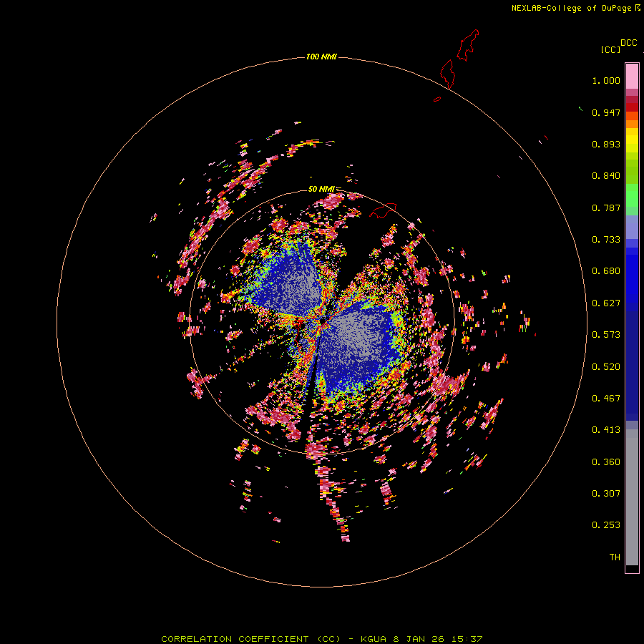Select the 0.733 scale value
The image size is (644, 644).
(x=606, y=240)
